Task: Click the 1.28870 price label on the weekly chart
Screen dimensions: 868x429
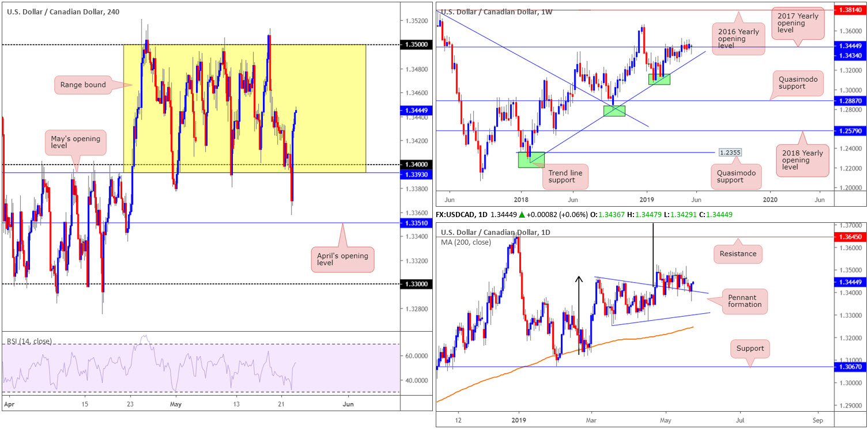Action: pyautogui.click(x=851, y=101)
